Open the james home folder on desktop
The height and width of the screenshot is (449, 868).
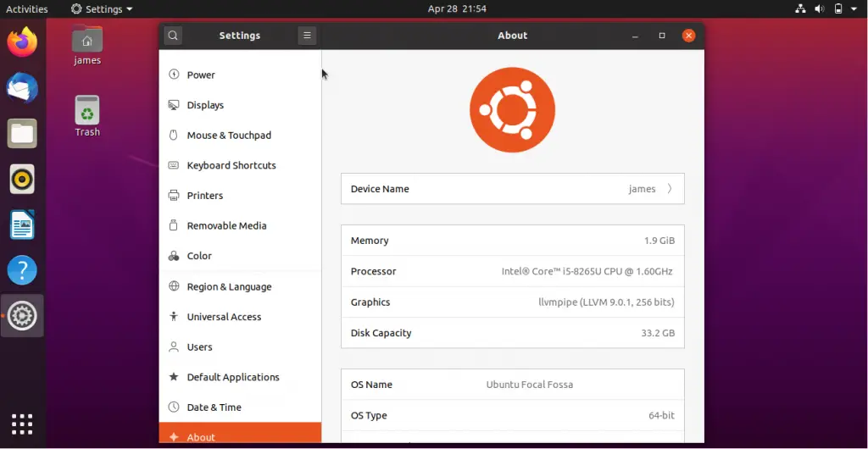point(87,46)
